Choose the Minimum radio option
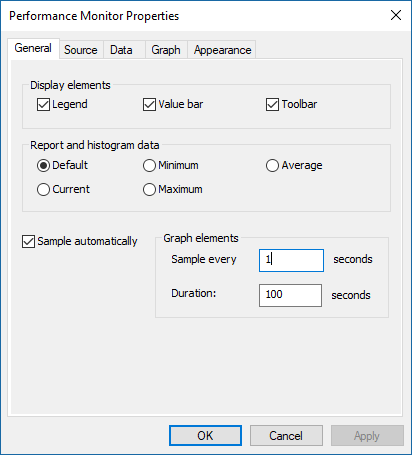This screenshot has height=455, width=412. [x=149, y=165]
